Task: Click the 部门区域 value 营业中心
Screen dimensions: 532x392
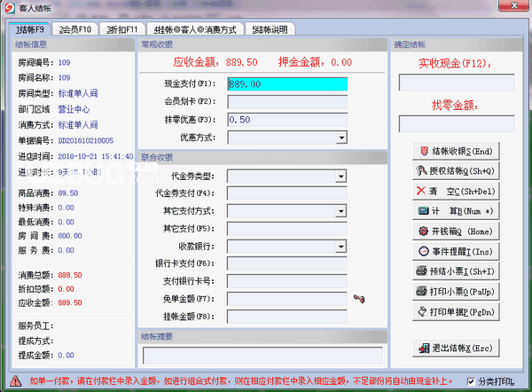Action: click(x=74, y=109)
